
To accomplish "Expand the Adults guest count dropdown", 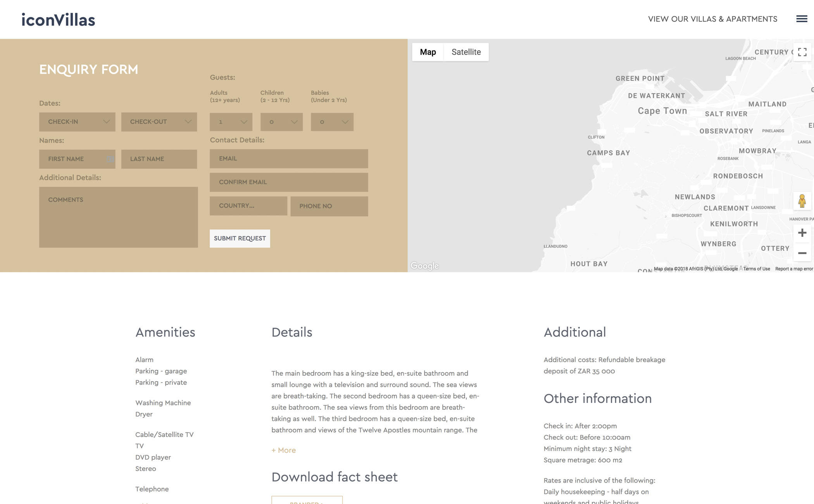I will [x=231, y=121].
